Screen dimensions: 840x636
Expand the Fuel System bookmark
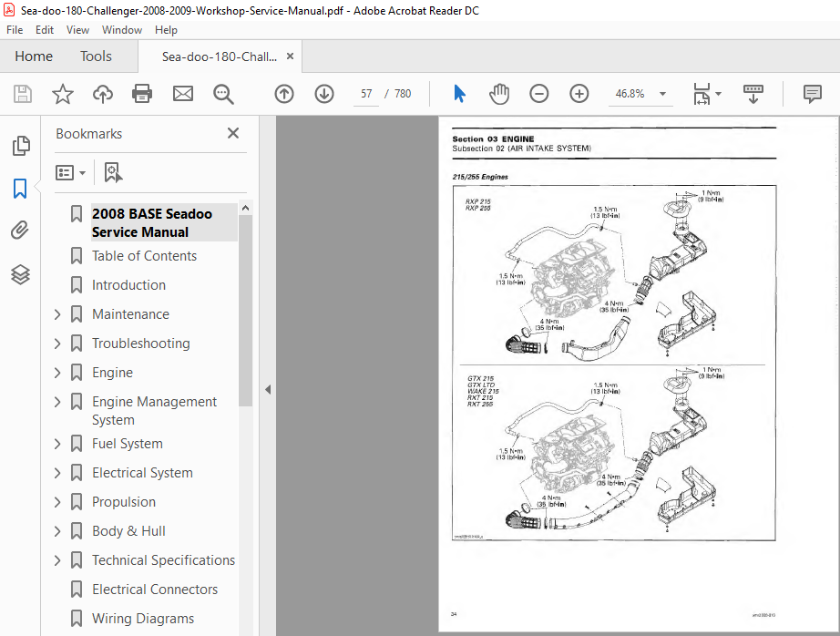pyautogui.click(x=57, y=444)
